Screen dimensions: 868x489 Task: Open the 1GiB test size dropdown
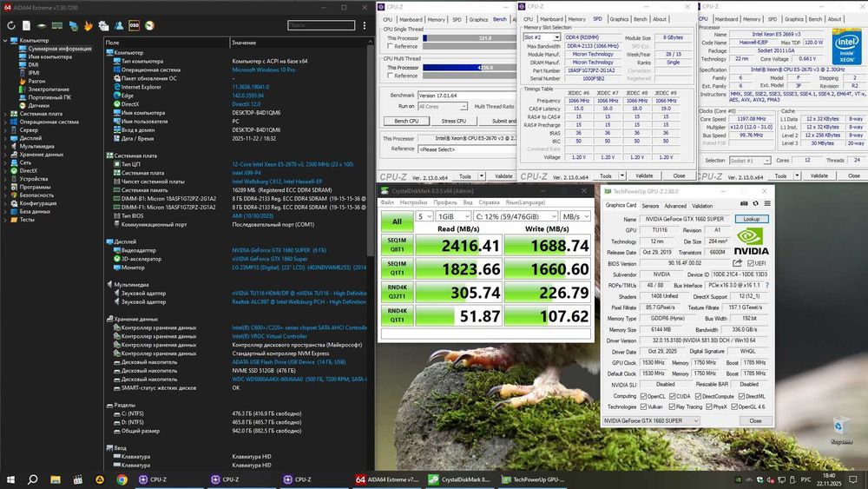tap(453, 216)
